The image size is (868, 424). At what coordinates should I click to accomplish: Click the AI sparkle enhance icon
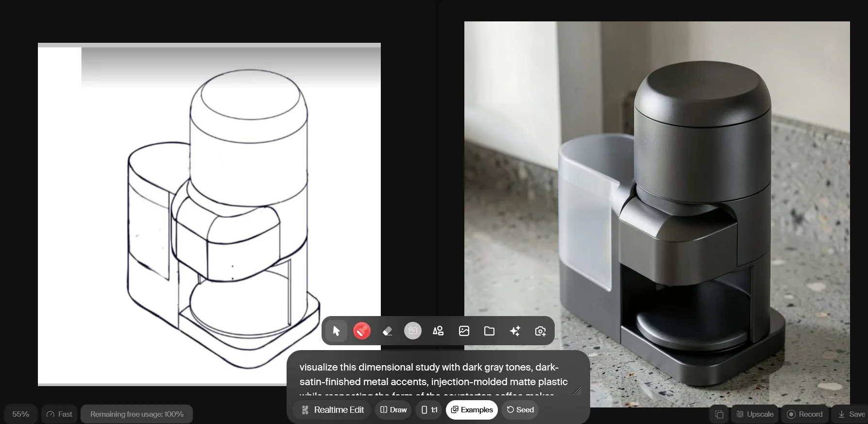[x=515, y=331]
